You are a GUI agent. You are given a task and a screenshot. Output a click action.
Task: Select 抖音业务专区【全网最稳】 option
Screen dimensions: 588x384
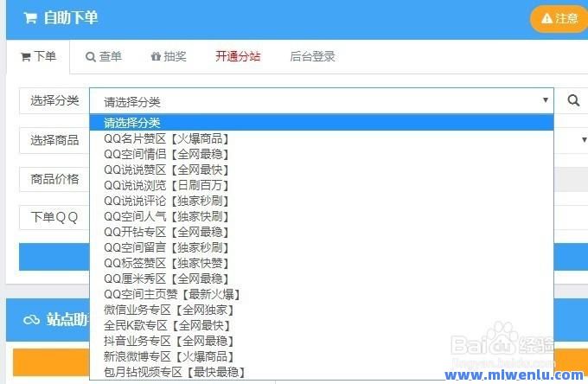tap(322, 342)
